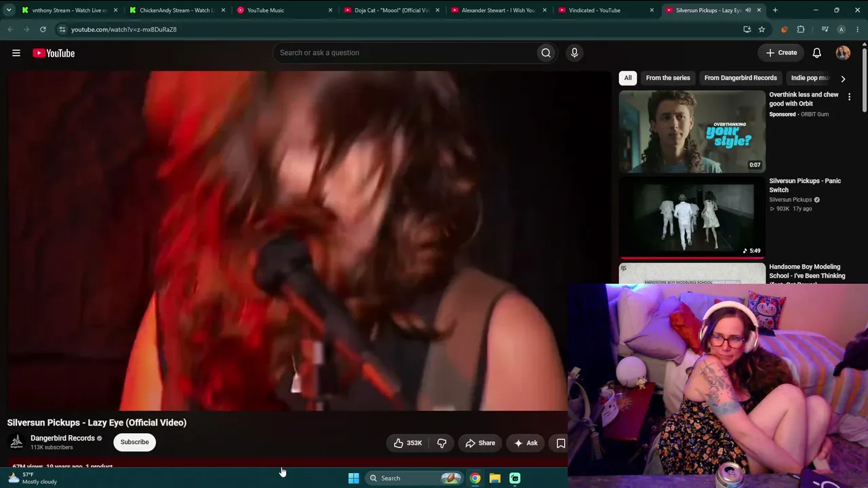
Task: Open Silversun Pickups - Panic Switch title
Action: click(805, 185)
